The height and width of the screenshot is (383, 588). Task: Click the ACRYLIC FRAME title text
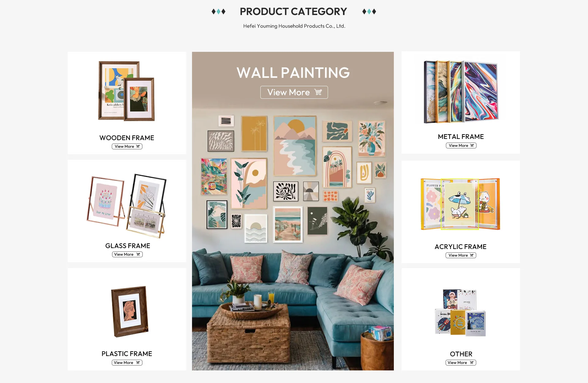tap(461, 247)
